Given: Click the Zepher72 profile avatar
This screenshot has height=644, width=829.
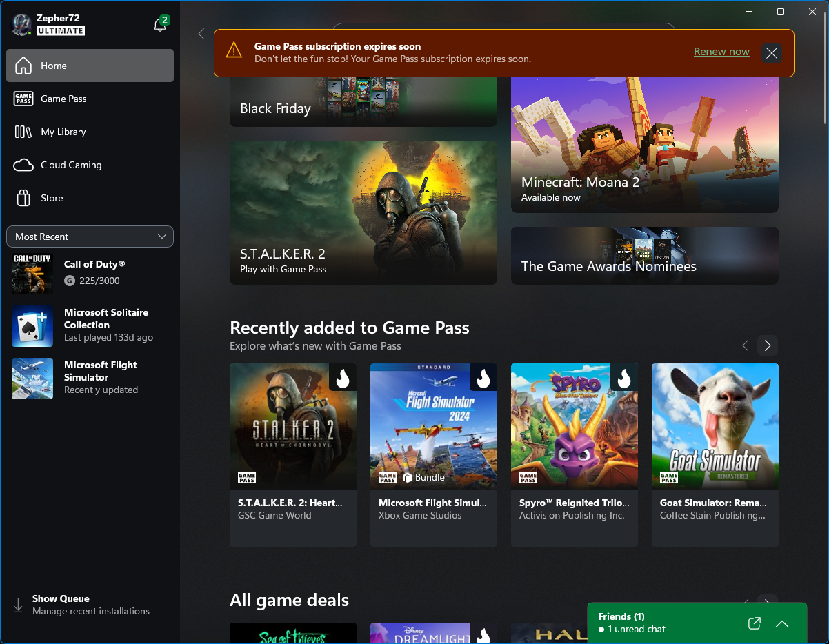Looking at the screenshot, I should point(22,25).
